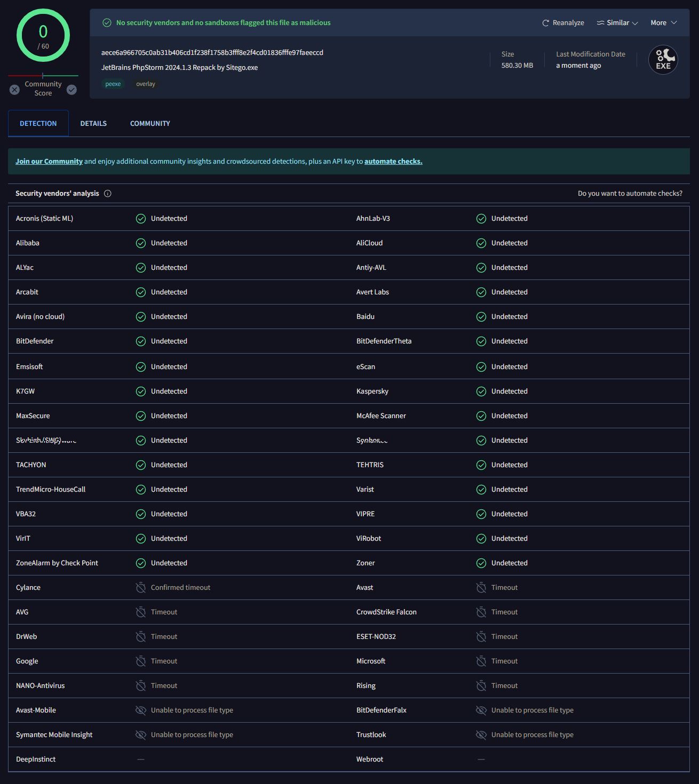Click the Webroot vendor name
The image size is (699, 784).
tap(370, 759)
